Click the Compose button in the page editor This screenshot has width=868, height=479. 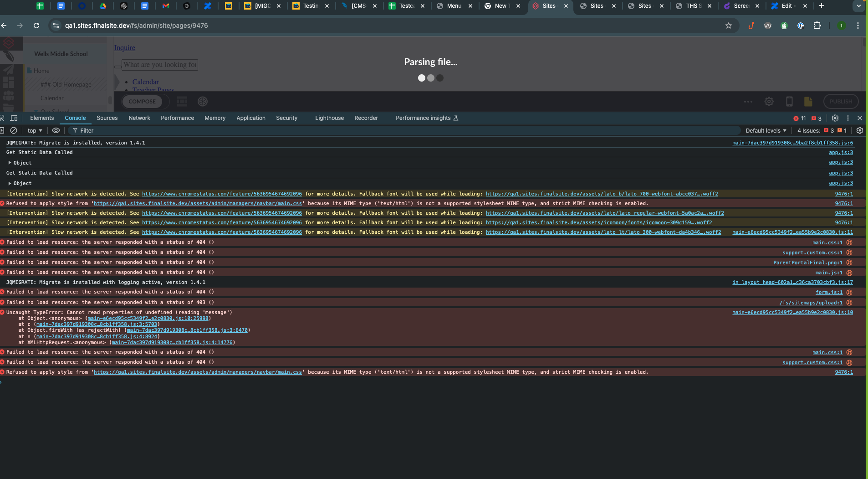click(142, 102)
